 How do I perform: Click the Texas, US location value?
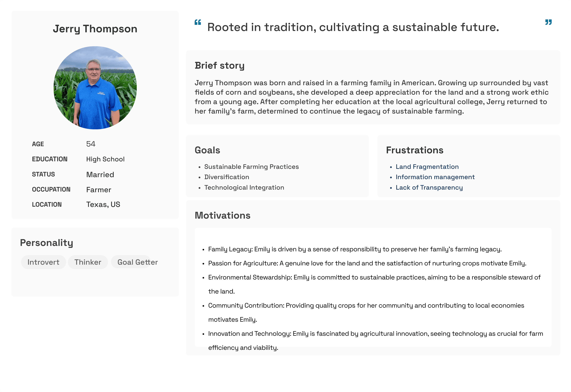(x=103, y=205)
